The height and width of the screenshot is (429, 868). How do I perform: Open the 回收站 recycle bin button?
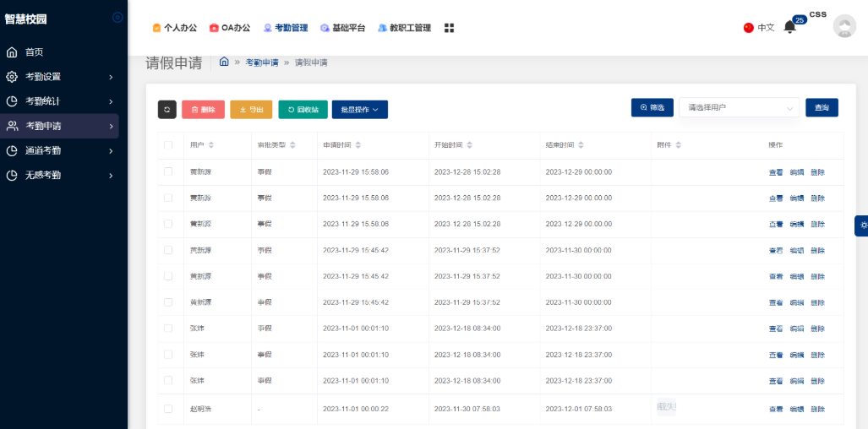point(303,110)
